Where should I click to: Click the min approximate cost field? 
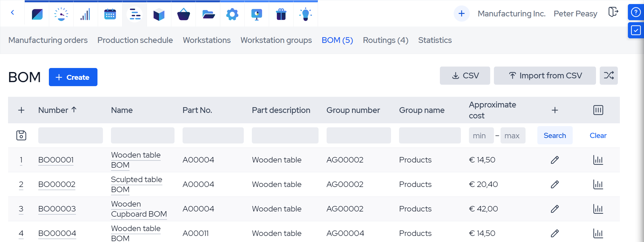click(481, 136)
